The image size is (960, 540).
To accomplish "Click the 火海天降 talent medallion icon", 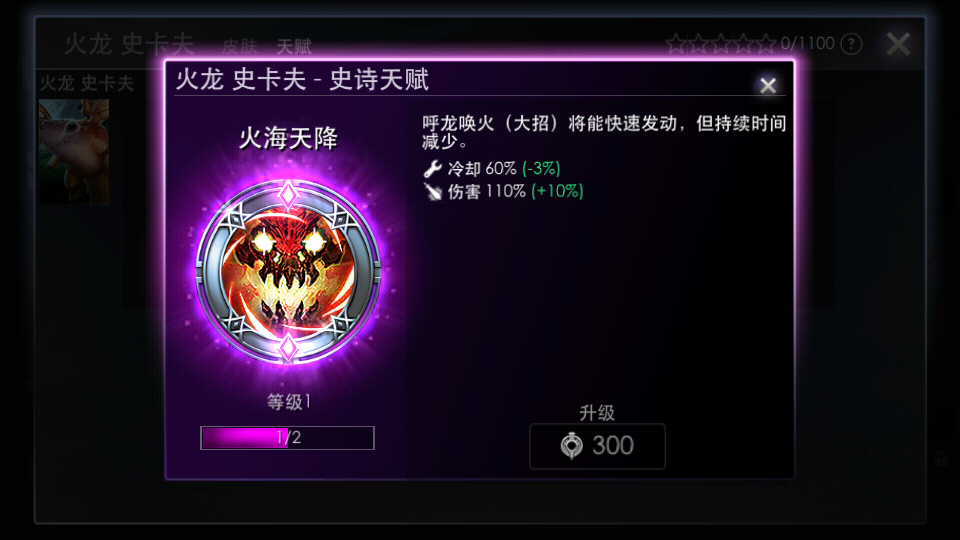I will (x=288, y=272).
